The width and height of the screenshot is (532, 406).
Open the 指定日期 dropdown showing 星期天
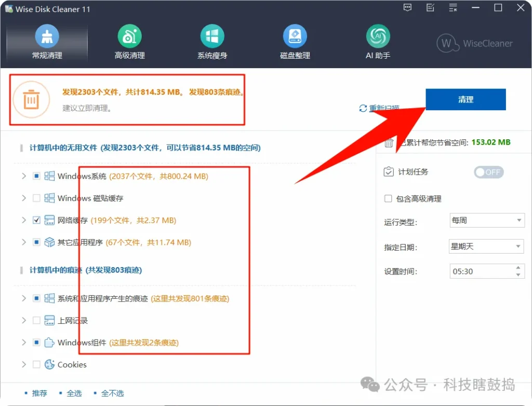tap(486, 246)
